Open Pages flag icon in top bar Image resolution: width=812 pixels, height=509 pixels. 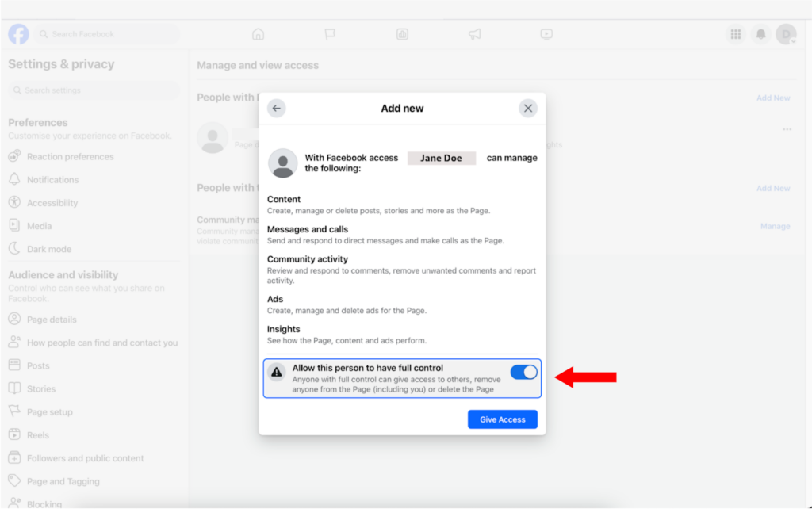click(330, 34)
